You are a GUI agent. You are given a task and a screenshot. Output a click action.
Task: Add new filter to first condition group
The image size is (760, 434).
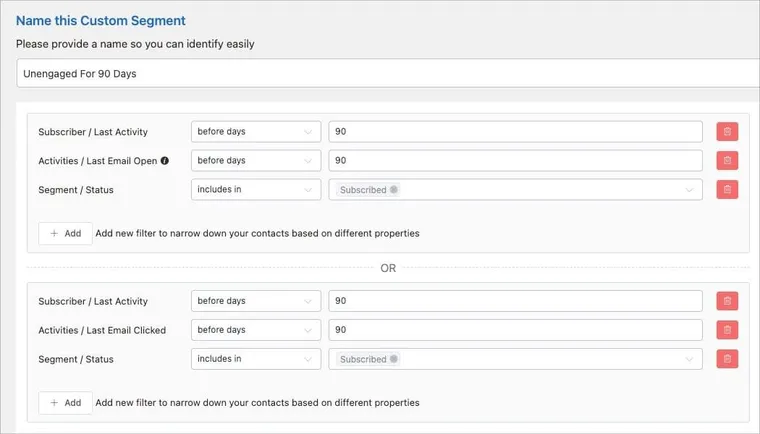tap(65, 233)
